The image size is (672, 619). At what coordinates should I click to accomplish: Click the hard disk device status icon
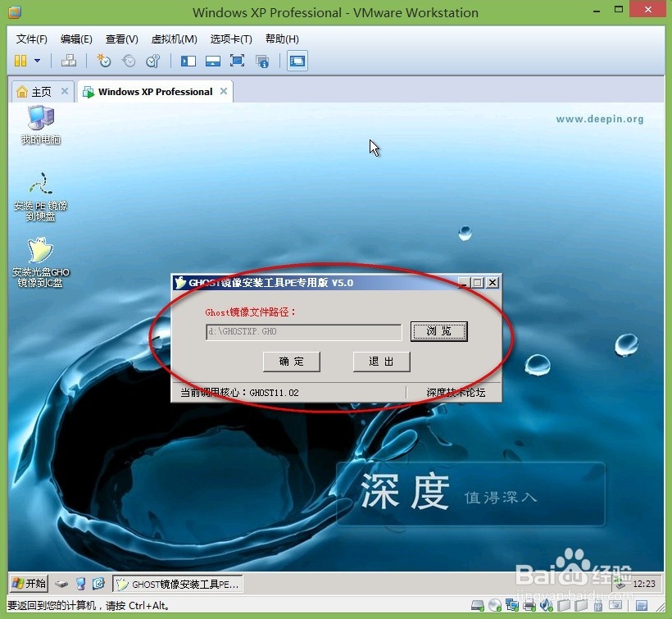tap(478, 605)
